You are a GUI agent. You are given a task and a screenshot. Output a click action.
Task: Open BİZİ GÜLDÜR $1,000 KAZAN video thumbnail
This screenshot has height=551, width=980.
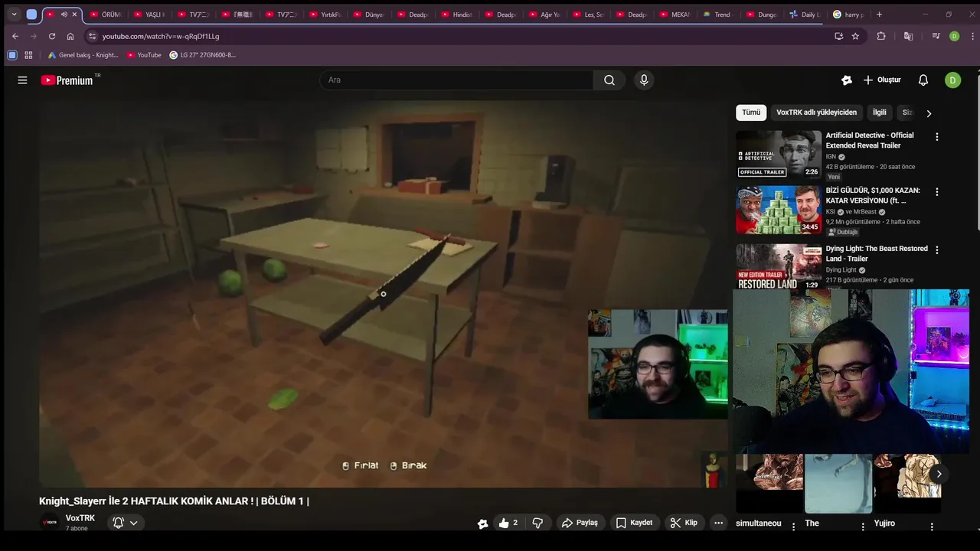pyautogui.click(x=779, y=210)
